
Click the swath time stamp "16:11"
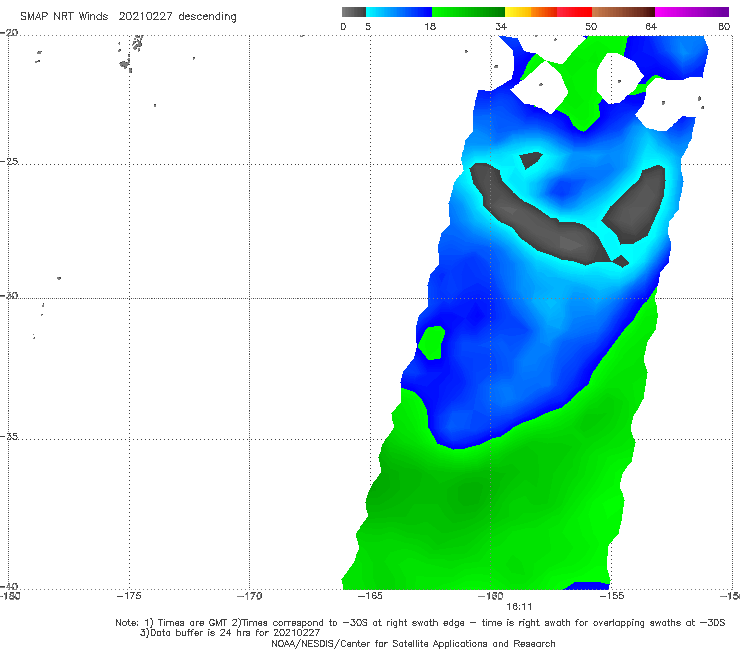click(519, 607)
